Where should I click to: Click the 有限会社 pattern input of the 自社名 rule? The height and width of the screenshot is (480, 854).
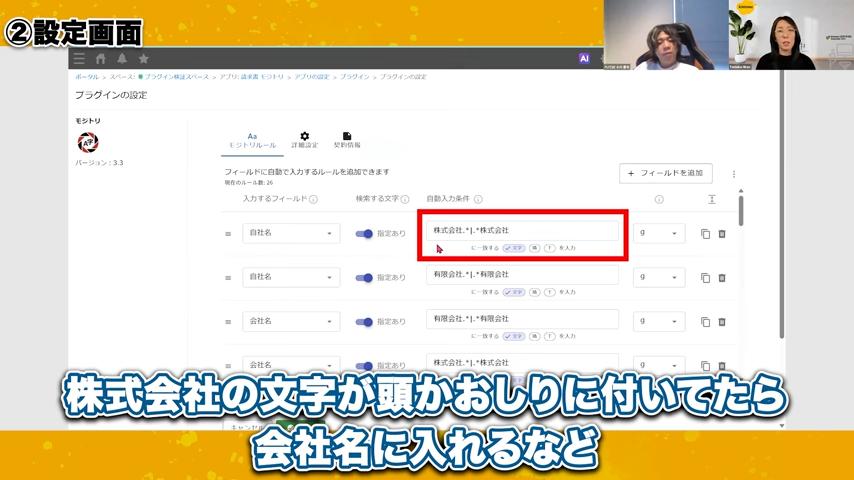pyautogui.click(x=522, y=275)
